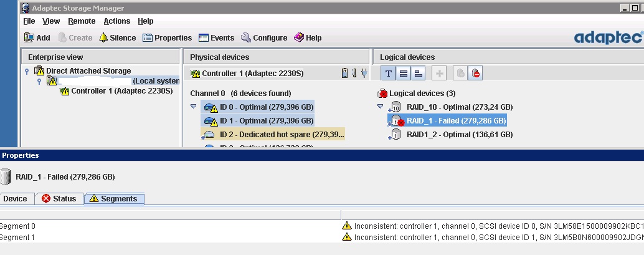Click the Direct Attached Storage warning icon

click(39, 70)
